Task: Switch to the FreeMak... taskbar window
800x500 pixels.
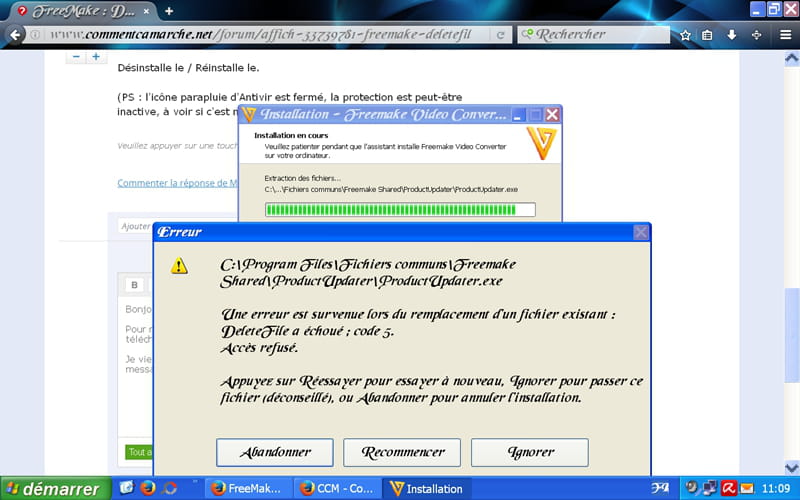Action: point(248,489)
